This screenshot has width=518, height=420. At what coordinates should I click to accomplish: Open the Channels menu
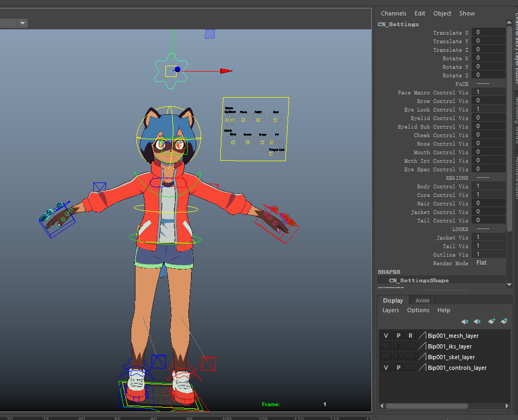pos(393,13)
